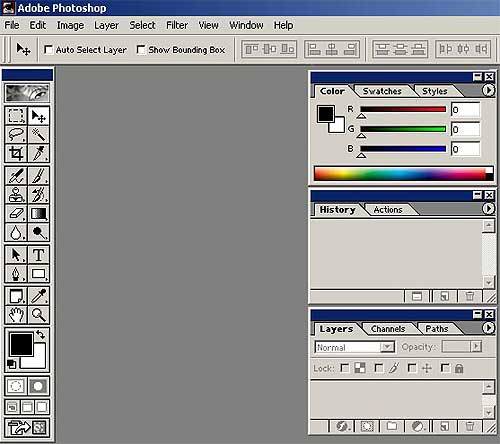Select the Slice tool

click(38, 153)
